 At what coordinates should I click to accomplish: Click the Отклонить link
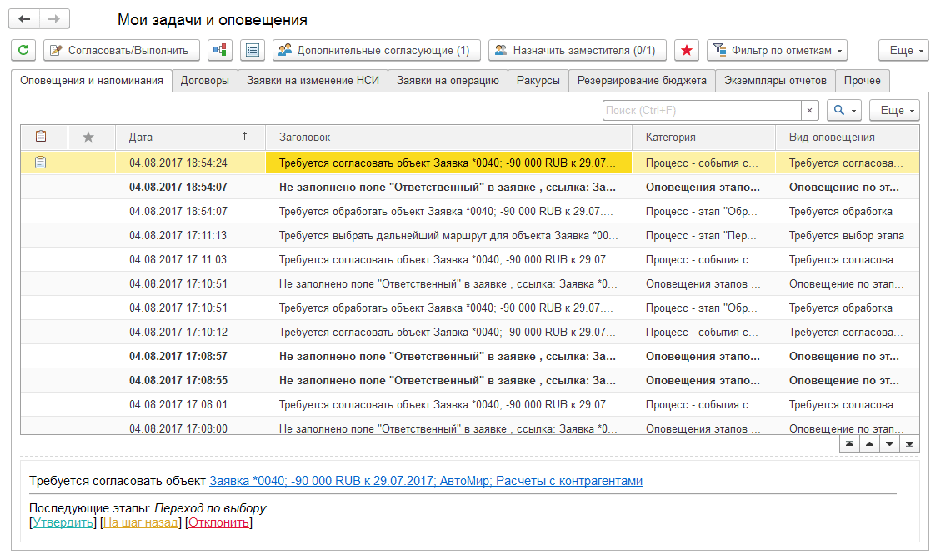218,523
